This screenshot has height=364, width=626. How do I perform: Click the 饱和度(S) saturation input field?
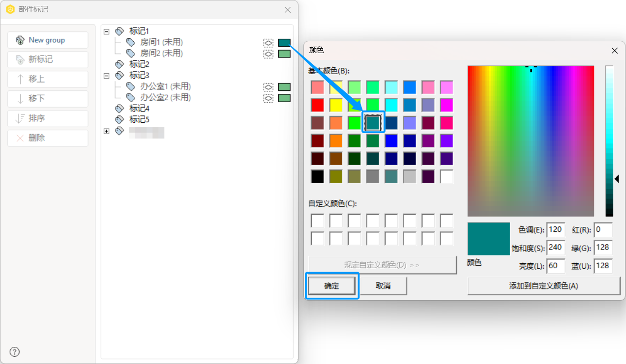click(556, 248)
